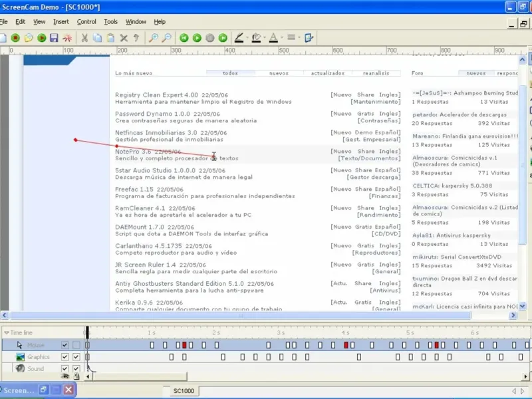Select the fill color bucket tool

257,38
